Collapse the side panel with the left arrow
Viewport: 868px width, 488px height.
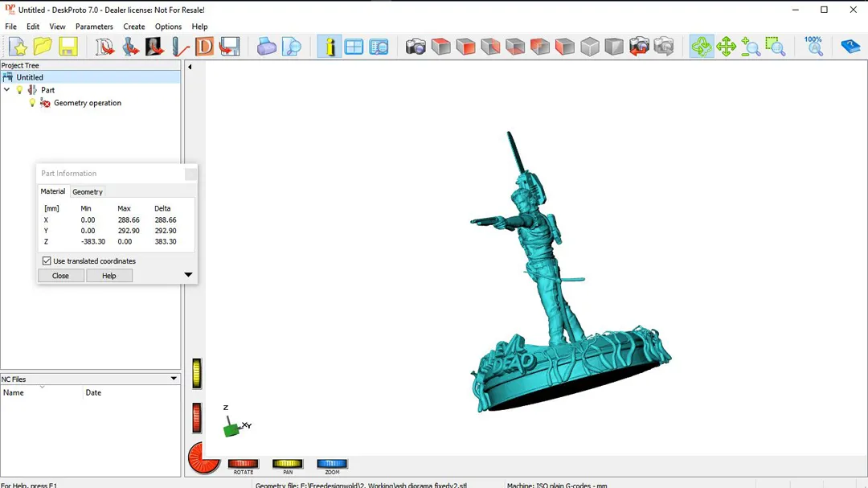coord(190,67)
